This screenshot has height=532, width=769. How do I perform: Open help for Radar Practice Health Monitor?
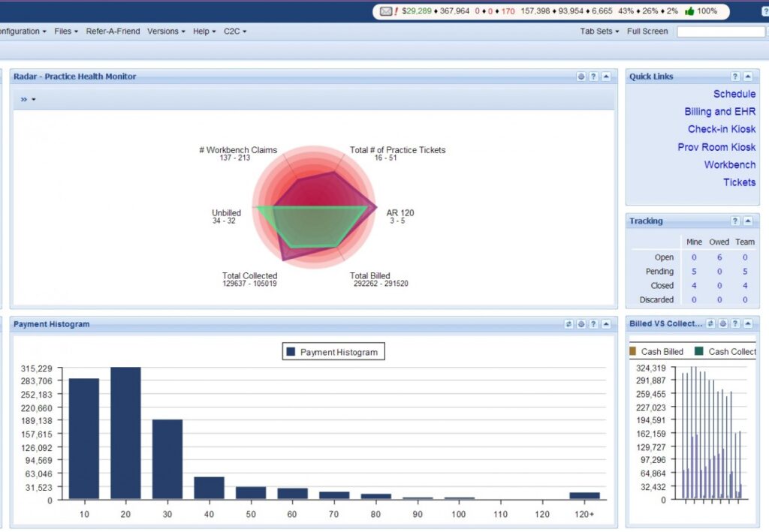point(593,77)
